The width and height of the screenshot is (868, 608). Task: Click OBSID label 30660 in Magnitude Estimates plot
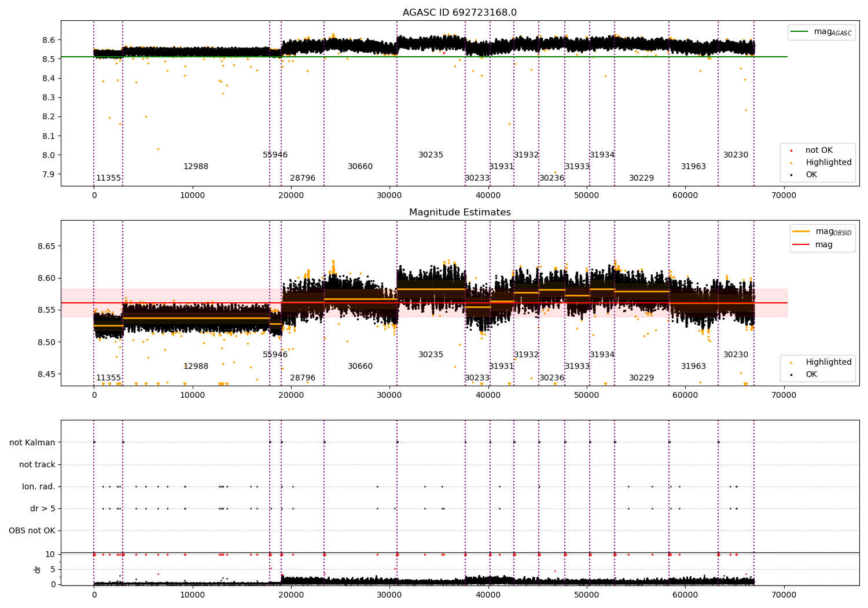[x=361, y=367]
